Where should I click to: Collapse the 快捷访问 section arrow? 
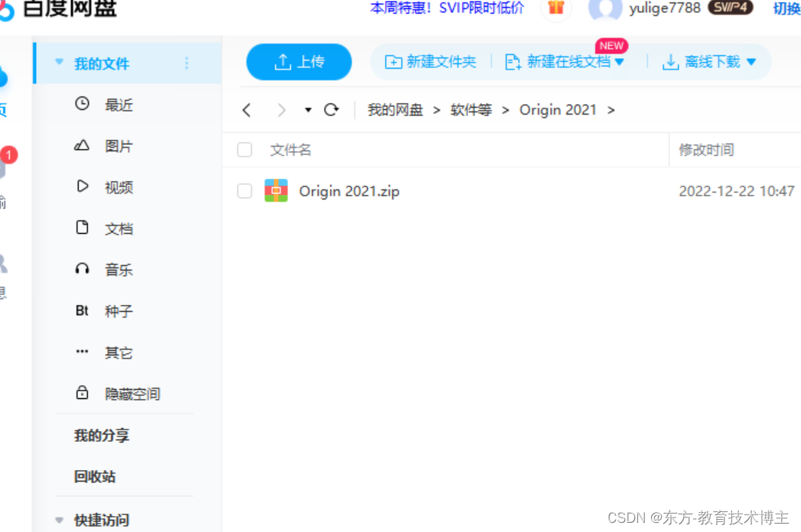[x=59, y=521]
